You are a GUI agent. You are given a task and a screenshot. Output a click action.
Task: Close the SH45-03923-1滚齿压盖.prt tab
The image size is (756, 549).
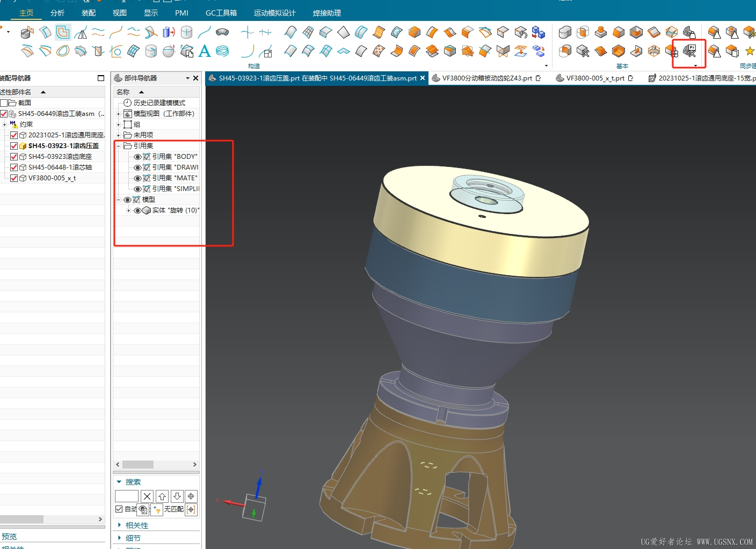coord(423,78)
